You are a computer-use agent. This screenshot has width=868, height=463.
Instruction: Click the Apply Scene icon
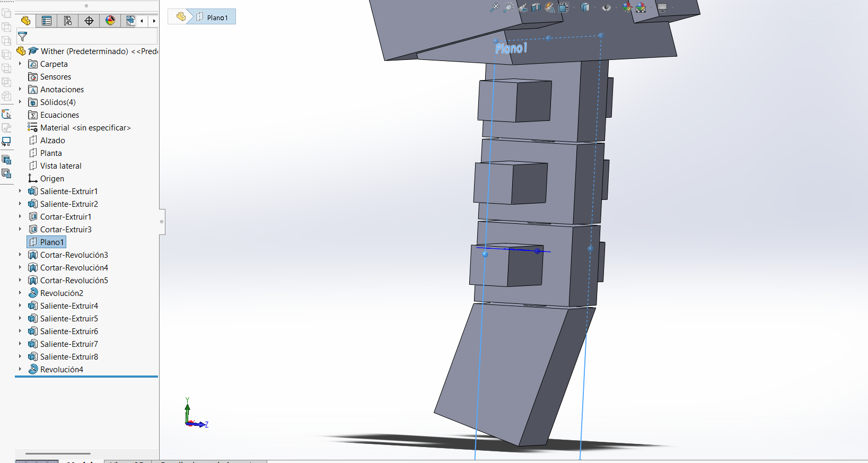tap(641, 7)
